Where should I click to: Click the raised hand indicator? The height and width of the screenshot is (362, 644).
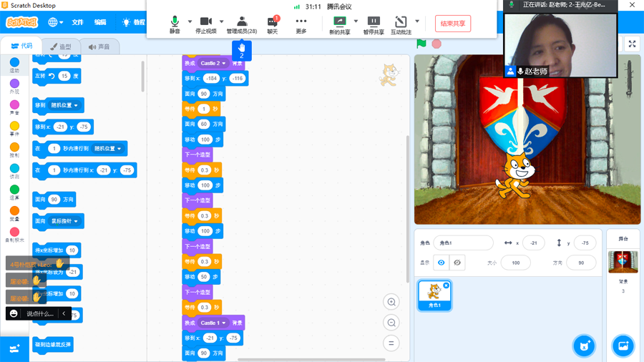click(242, 51)
